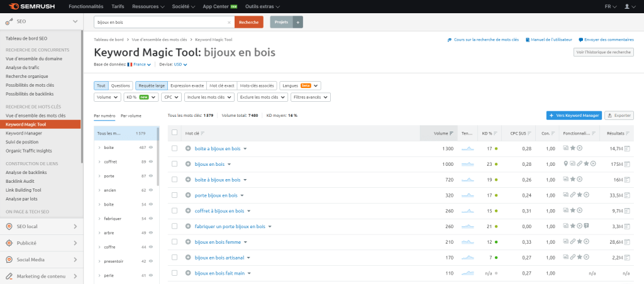The height and width of the screenshot is (284, 644).
Task: Click plus icon beside porte bijoux en bois
Action: (x=188, y=195)
